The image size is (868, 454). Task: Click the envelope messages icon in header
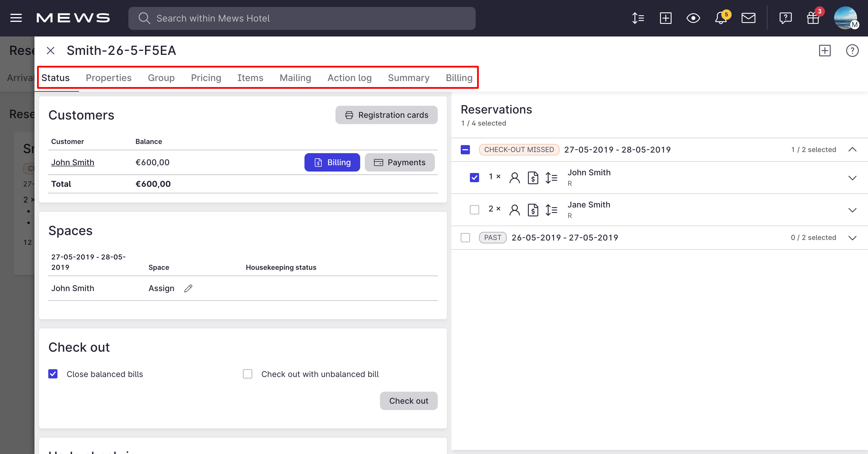749,18
